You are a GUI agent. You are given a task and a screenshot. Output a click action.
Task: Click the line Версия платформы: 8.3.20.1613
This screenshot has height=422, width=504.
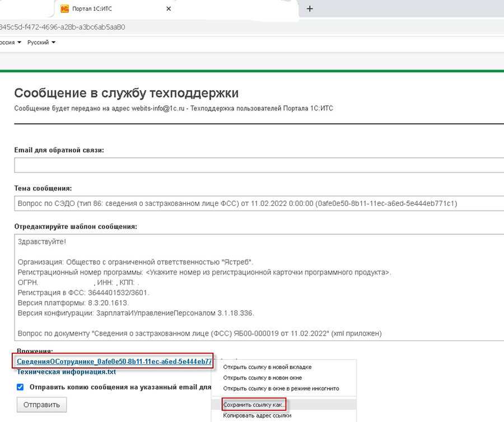click(73, 303)
